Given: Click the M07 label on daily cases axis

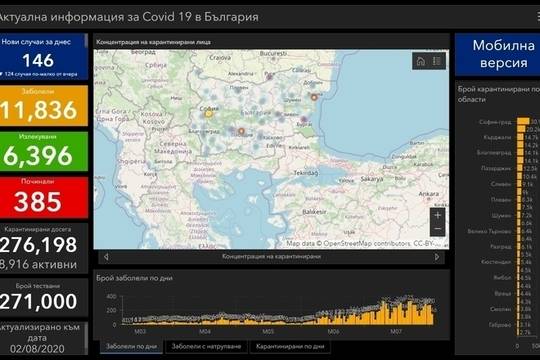Looking at the screenshot, I should click(396, 331).
